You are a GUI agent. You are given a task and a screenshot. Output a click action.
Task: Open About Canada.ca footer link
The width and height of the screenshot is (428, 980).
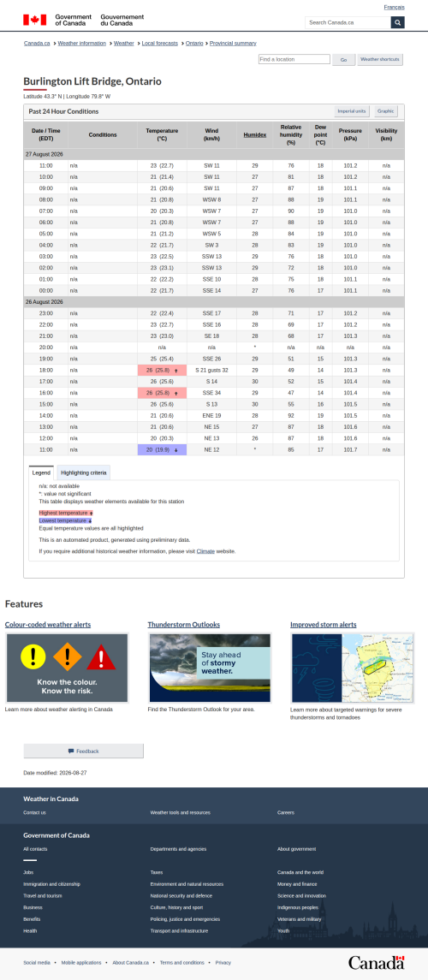click(131, 963)
